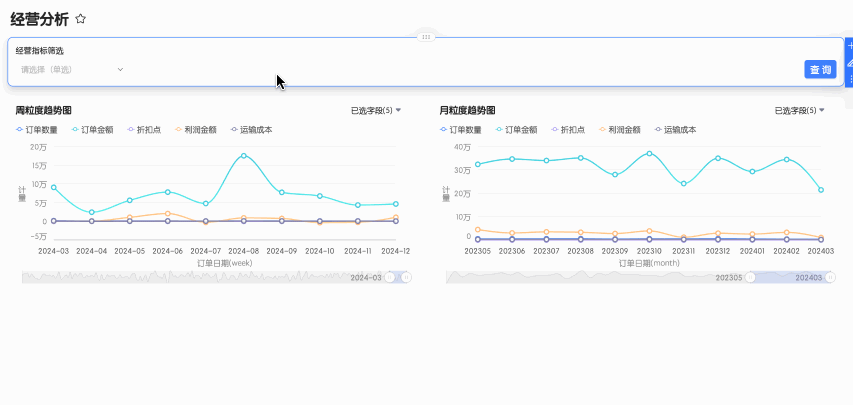Viewport: 853px width, 405px height.
Task: Click the 订单金额 point at 202403 in the monthly chart
Action: [x=821, y=190]
